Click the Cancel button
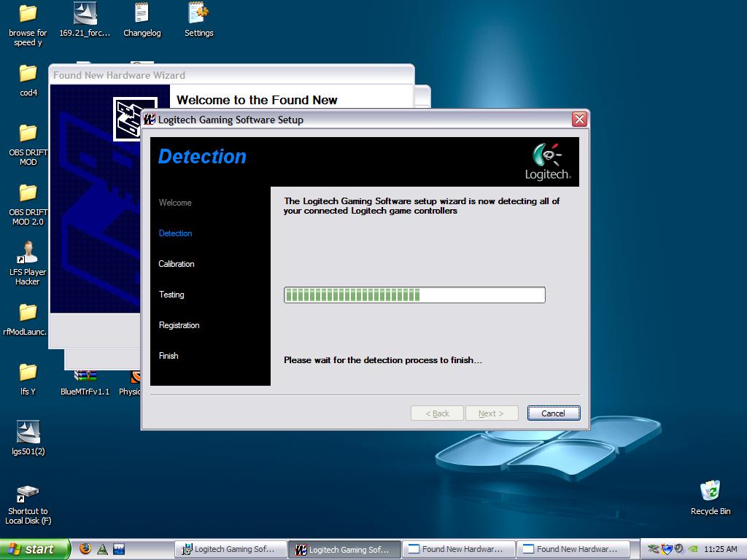 554,413
